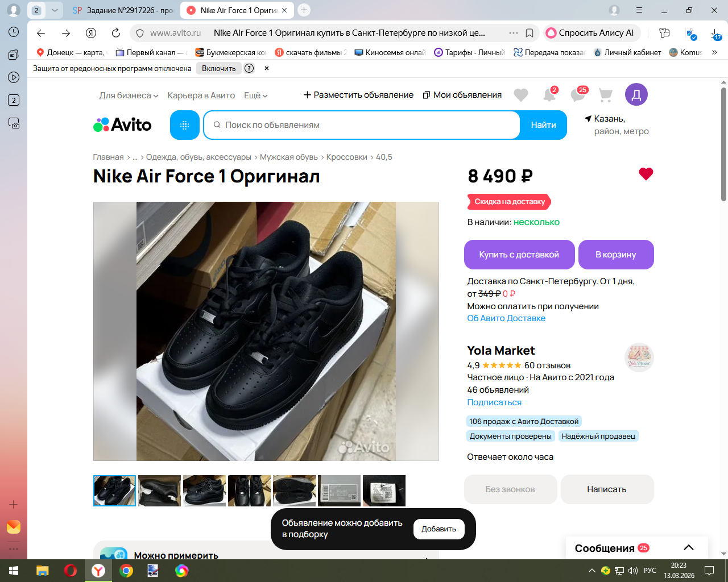Reload the page with the refresh icon

coord(116,33)
